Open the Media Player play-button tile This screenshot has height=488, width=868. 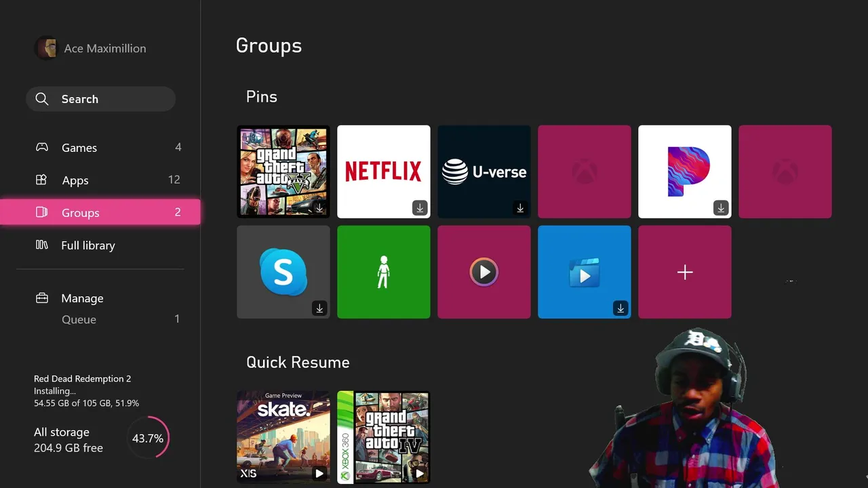click(484, 272)
